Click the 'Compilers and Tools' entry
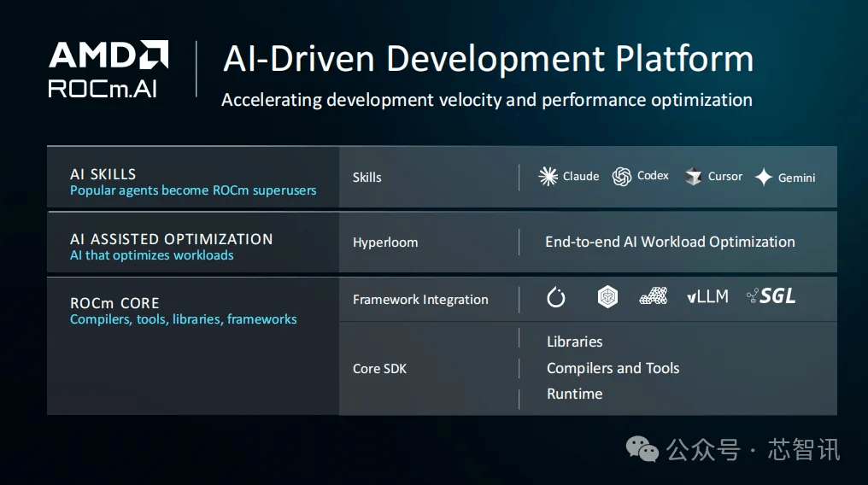Image resolution: width=868 pixels, height=485 pixels. click(x=613, y=368)
